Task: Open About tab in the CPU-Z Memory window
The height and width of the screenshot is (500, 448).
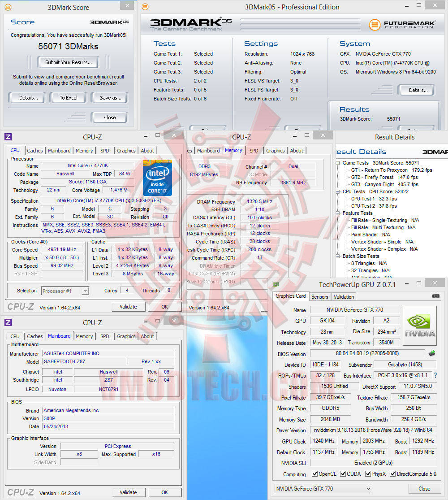Action: pyautogui.click(x=297, y=151)
